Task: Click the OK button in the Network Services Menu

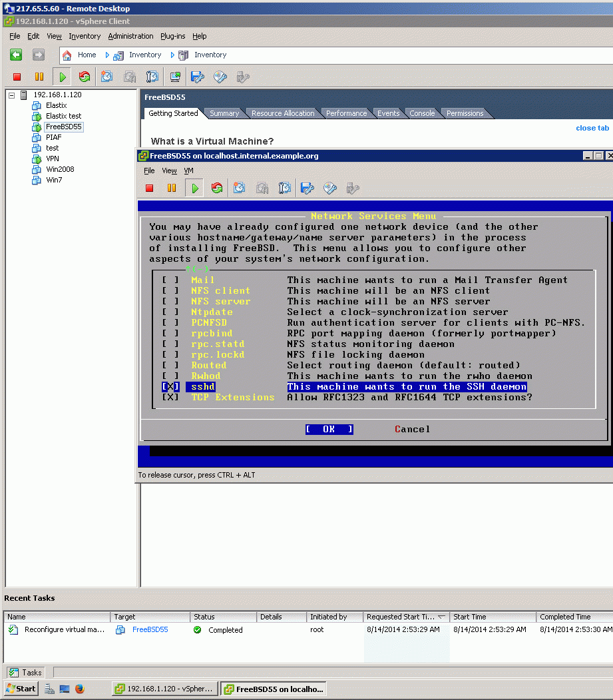Action: pyautogui.click(x=329, y=430)
